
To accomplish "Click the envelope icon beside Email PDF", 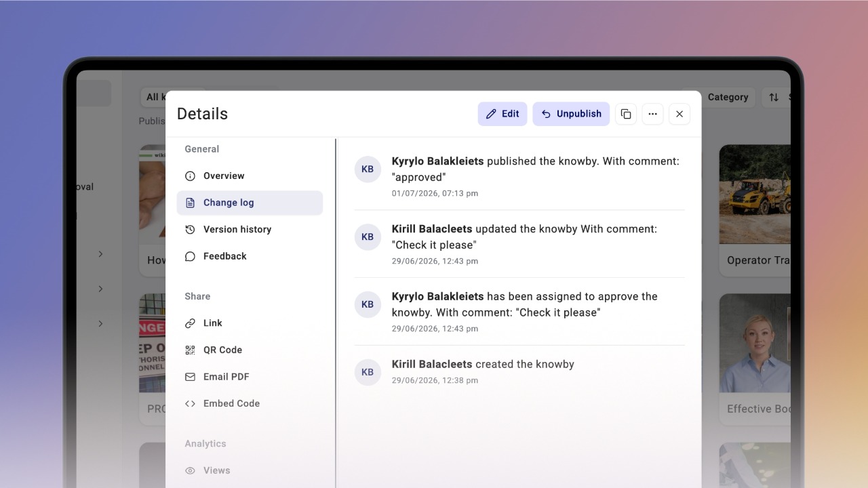I will pos(190,377).
